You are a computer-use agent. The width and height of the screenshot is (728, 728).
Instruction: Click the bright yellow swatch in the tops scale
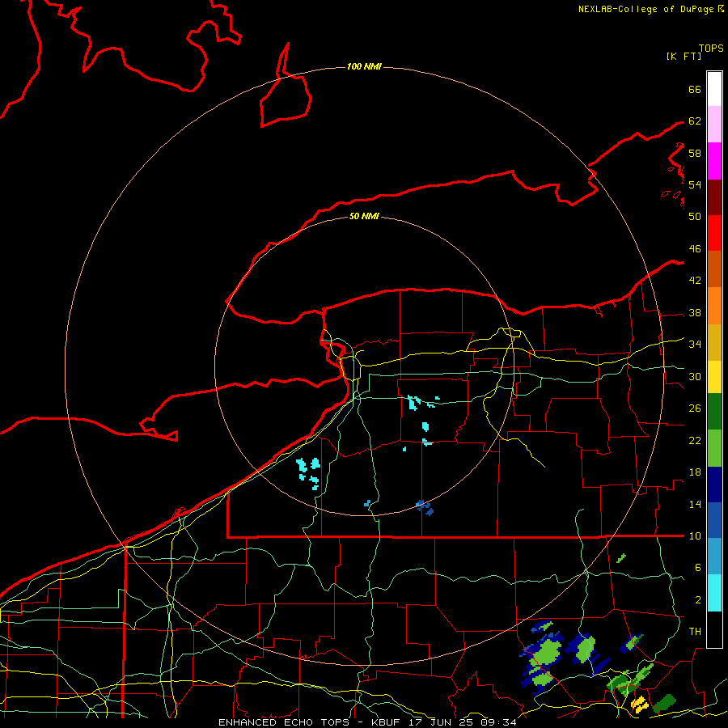tap(714, 377)
